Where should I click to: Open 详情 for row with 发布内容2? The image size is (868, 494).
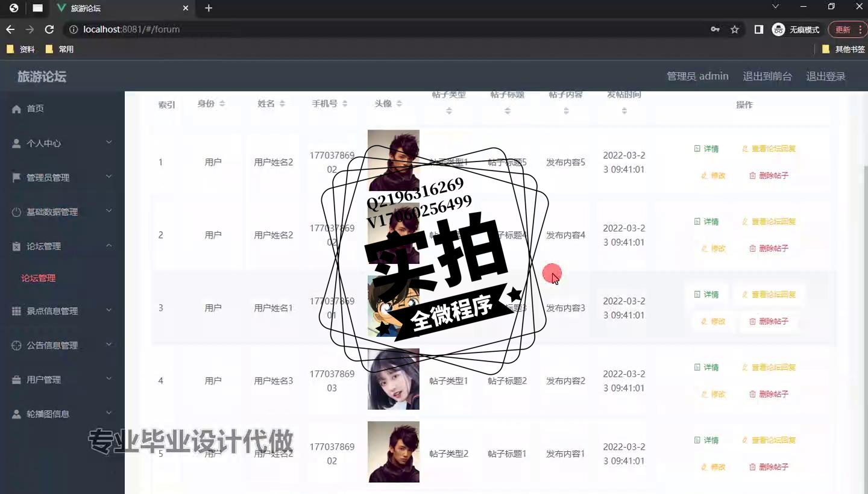pos(706,367)
